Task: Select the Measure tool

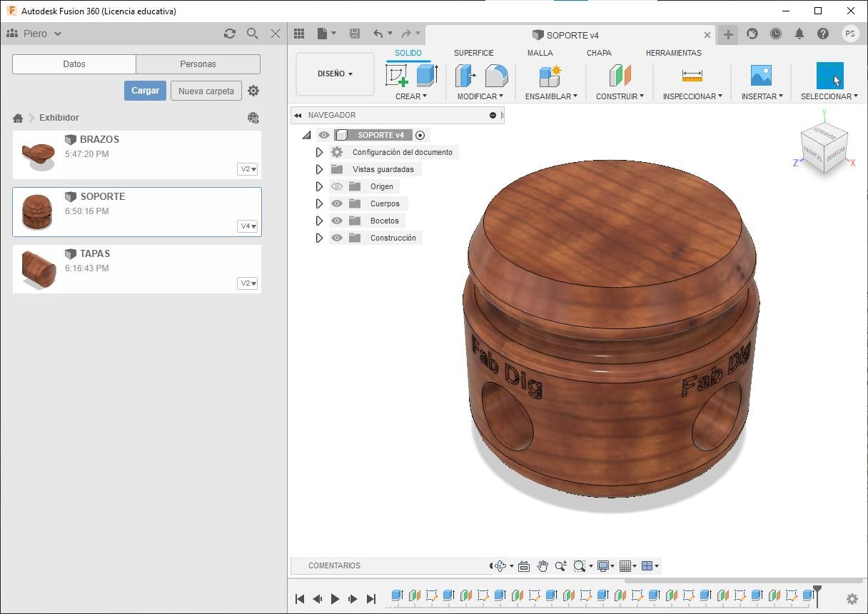Action: click(692, 75)
